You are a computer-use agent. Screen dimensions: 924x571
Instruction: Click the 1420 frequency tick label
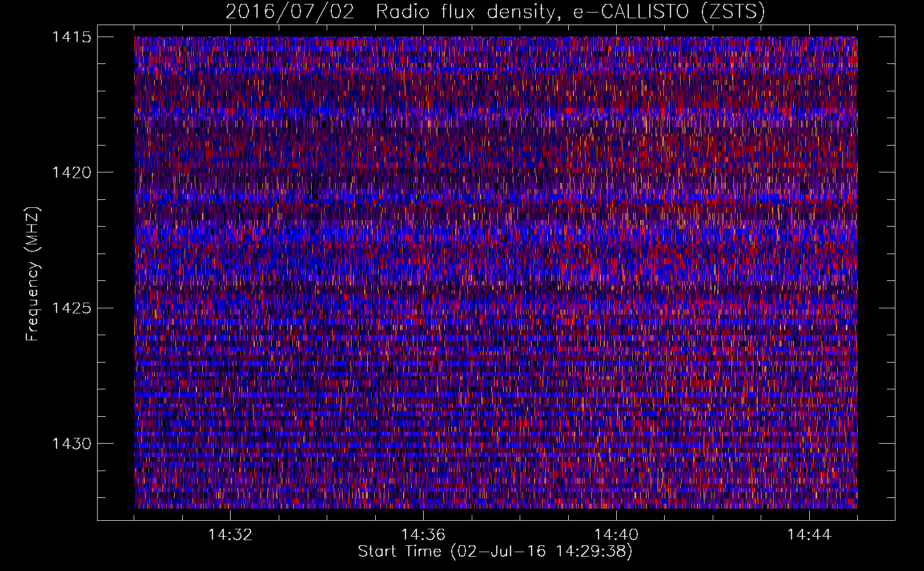point(71,172)
